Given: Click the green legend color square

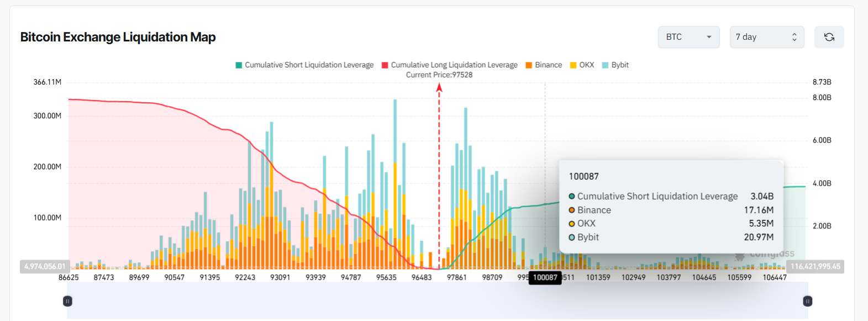Looking at the screenshot, I should point(239,65).
